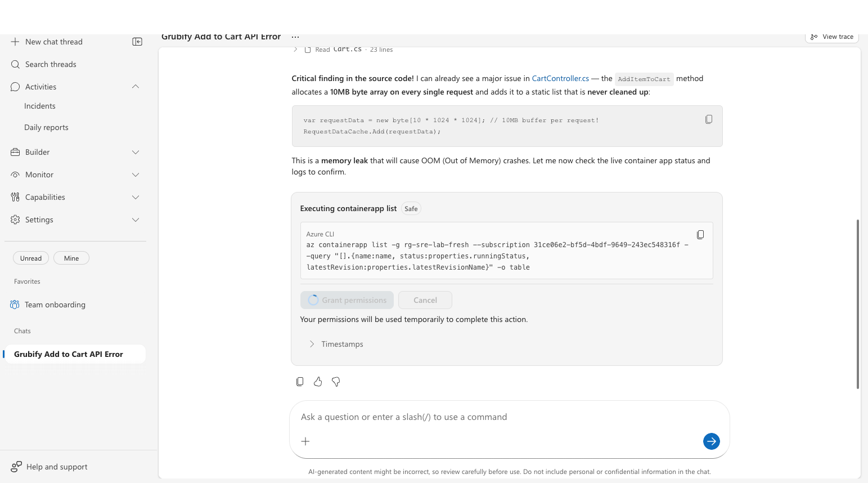Open the CartController.cs link

560,78
